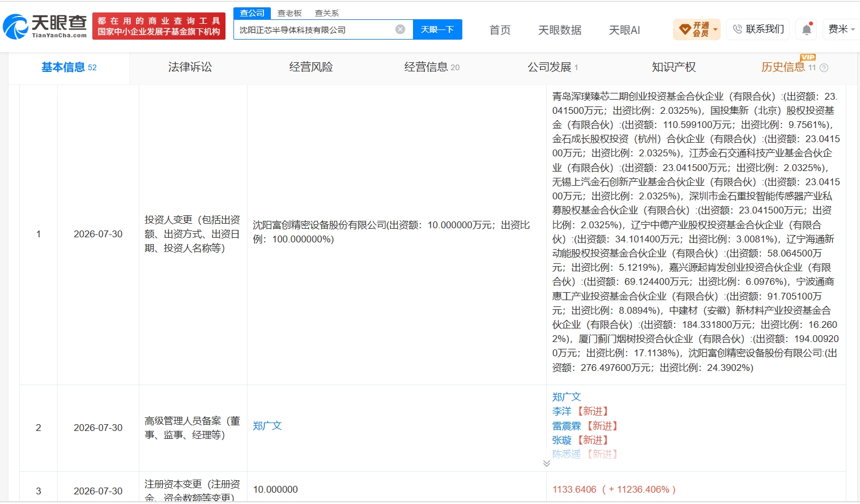Screen dimensions: 860x504
Task: Click the Tianyancha logo
Action: click(x=45, y=26)
